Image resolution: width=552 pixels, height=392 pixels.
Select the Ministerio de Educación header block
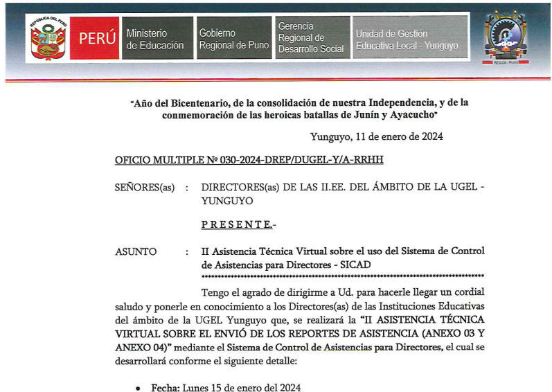tap(155, 39)
